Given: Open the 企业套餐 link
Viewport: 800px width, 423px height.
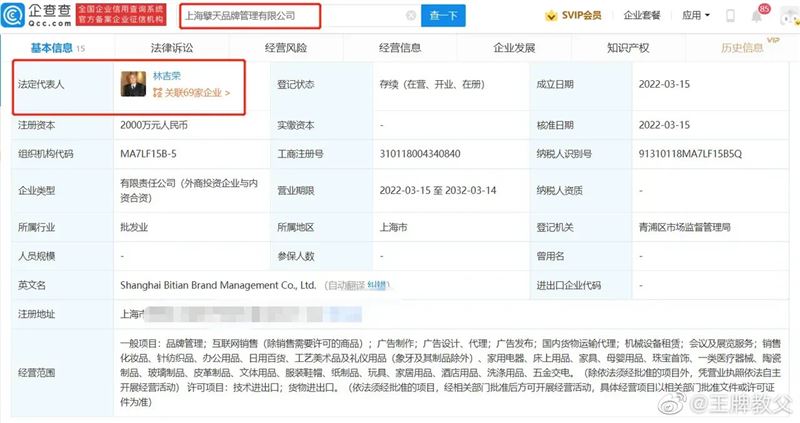Looking at the screenshot, I should pos(642,15).
